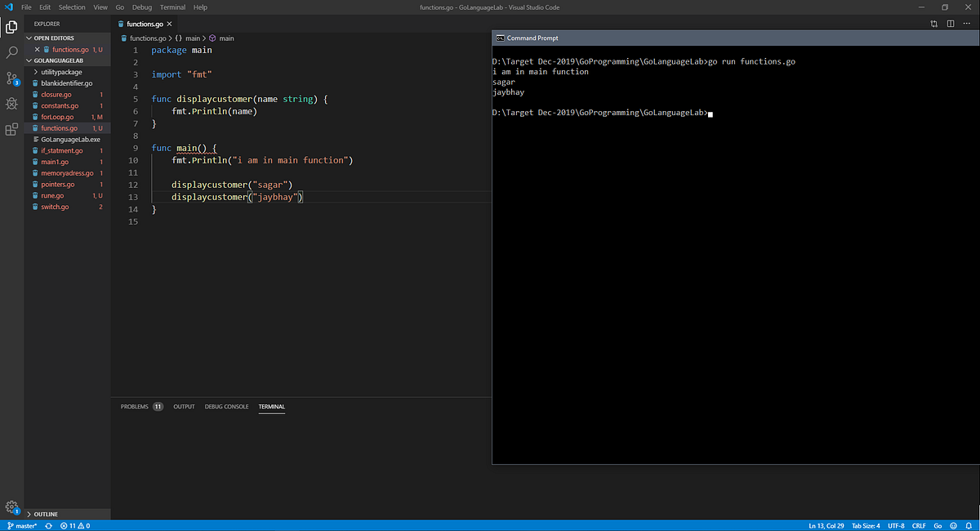Image resolution: width=980 pixels, height=531 pixels.
Task: Open the Terminal menu
Action: tap(173, 7)
